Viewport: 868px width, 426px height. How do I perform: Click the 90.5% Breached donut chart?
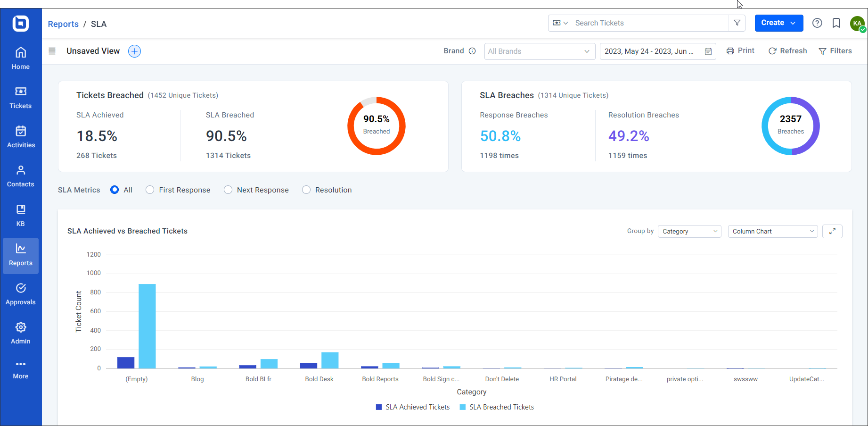(x=377, y=126)
